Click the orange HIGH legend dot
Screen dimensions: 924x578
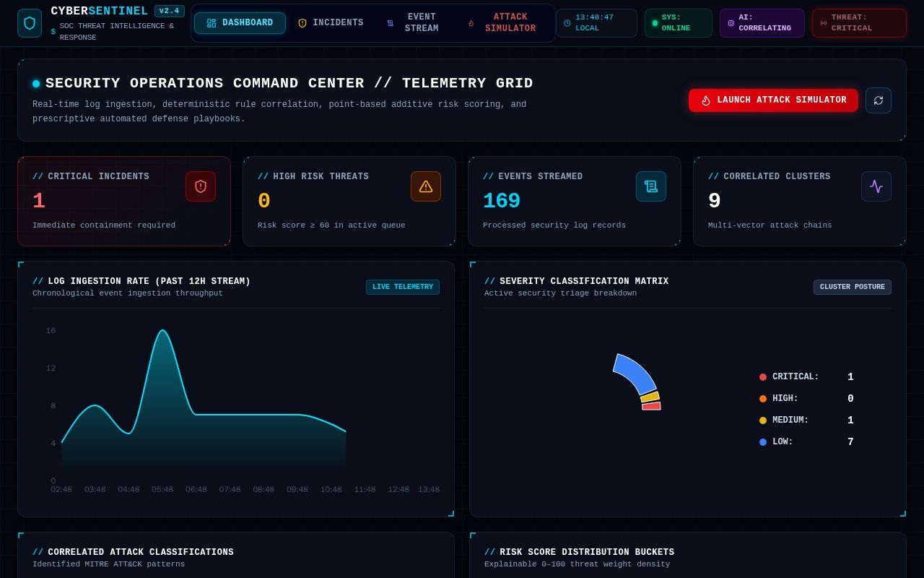tap(763, 399)
